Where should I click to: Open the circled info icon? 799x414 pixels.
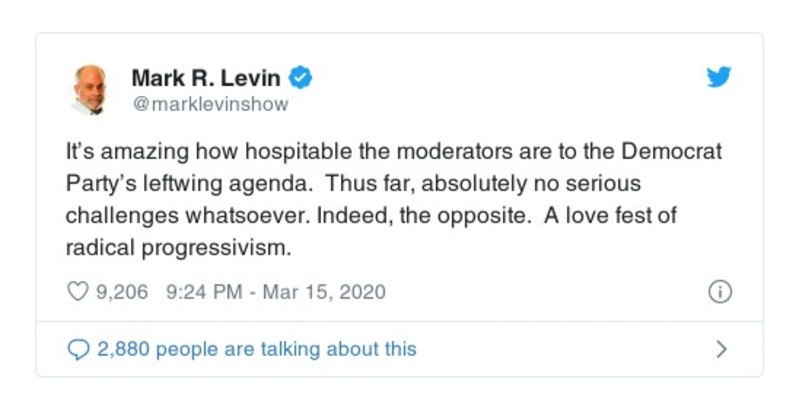coord(719,292)
